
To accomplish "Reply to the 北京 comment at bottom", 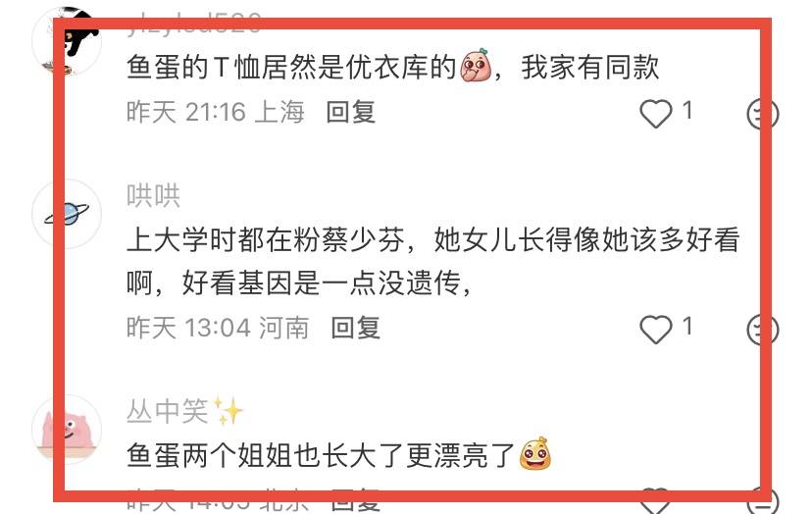I will pyautogui.click(x=355, y=500).
